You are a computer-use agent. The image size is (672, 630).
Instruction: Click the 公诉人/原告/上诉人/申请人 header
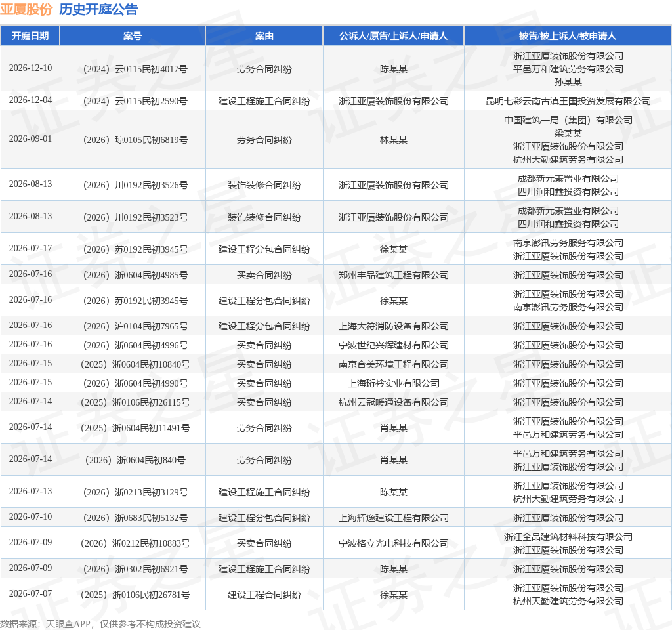[394, 36]
